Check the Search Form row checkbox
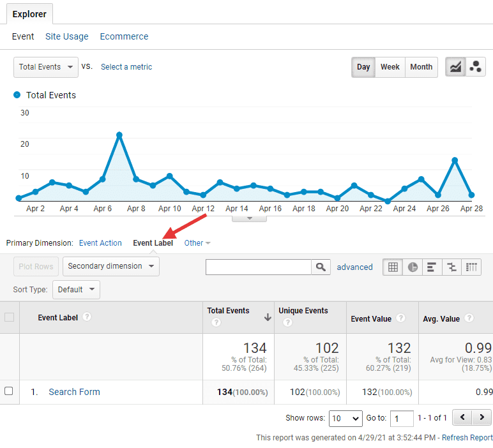Image resolution: width=493 pixels, height=448 pixels. pyautogui.click(x=9, y=391)
